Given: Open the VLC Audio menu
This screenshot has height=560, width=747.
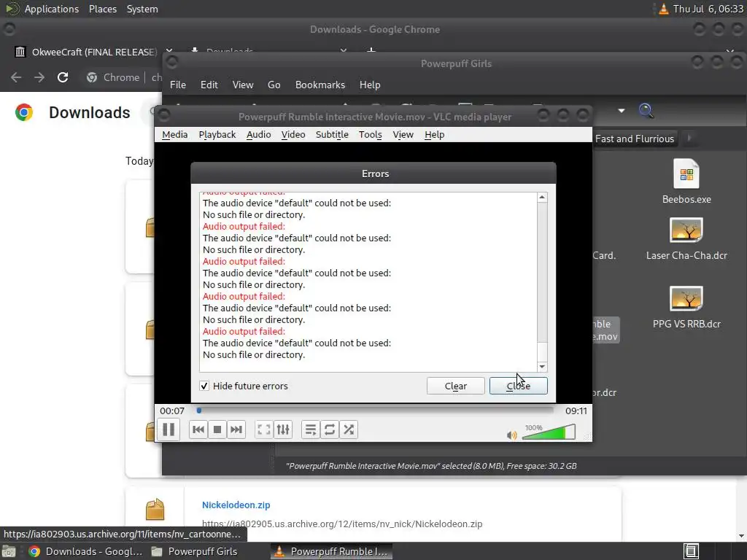Looking at the screenshot, I should (259, 135).
